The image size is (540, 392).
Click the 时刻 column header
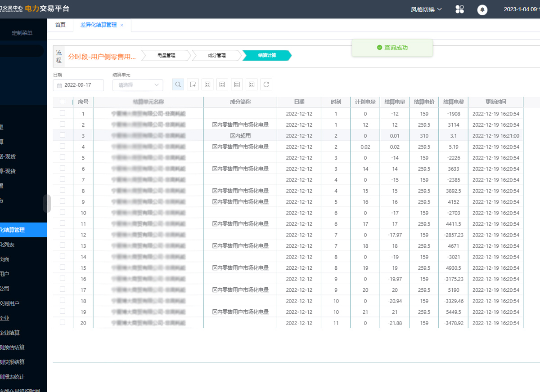[x=336, y=102]
